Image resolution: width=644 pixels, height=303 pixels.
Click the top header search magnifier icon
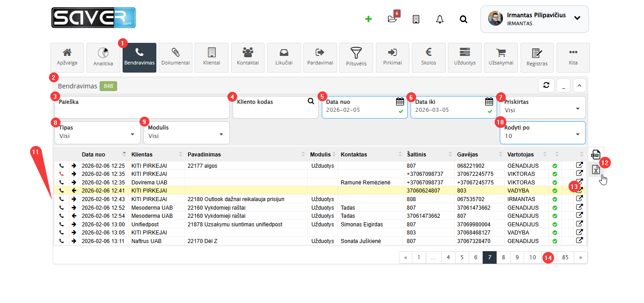click(463, 19)
